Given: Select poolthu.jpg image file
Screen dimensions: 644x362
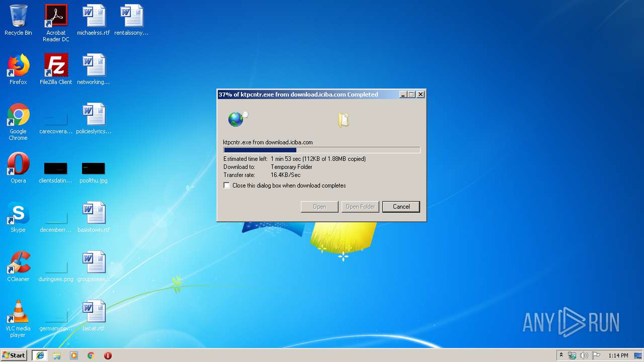Looking at the screenshot, I should (94, 172).
